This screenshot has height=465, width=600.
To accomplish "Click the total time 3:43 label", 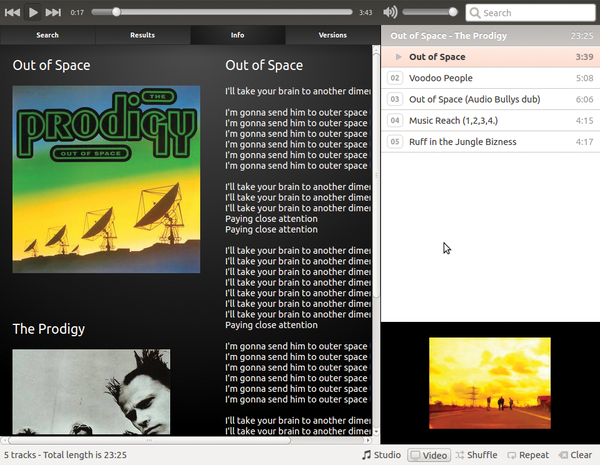I will point(365,13).
